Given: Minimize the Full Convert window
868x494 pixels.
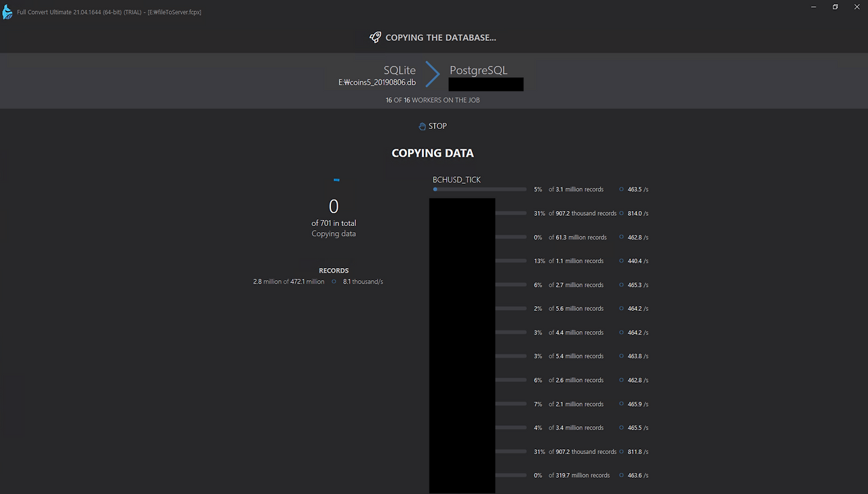Looking at the screenshot, I should point(814,7).
